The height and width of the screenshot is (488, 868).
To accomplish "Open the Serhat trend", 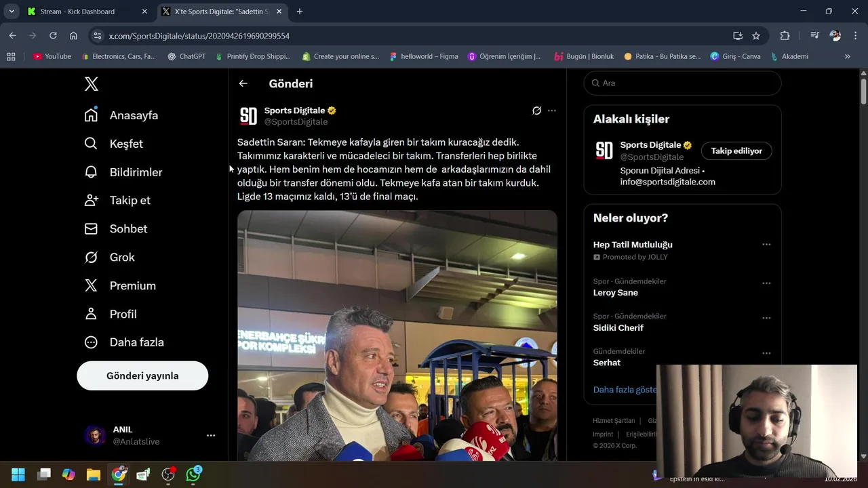I will [x=607, y=363].
